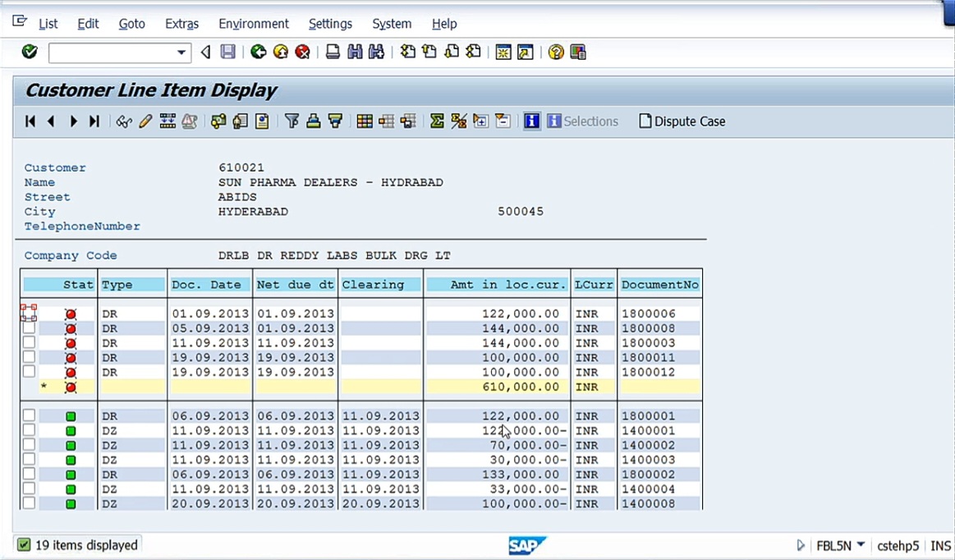Click the Change Document pencil icon
Image resolution: width=955 pixels, height=560 pixels.
point(145,122)
